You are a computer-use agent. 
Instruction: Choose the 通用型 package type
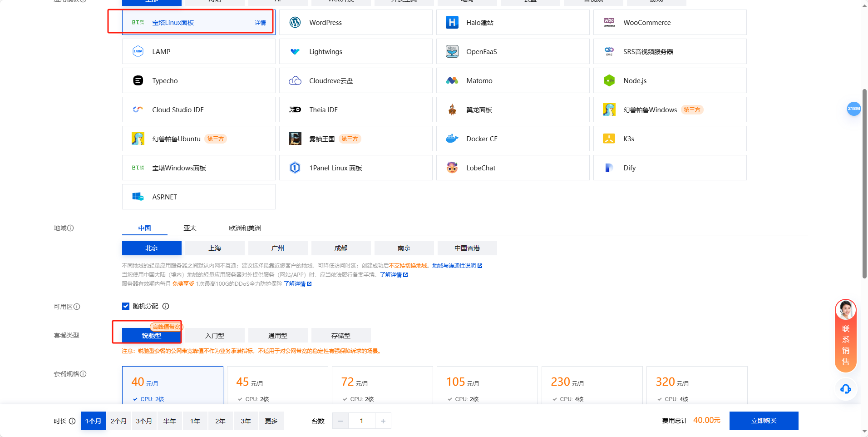click(x=278, y=336)
